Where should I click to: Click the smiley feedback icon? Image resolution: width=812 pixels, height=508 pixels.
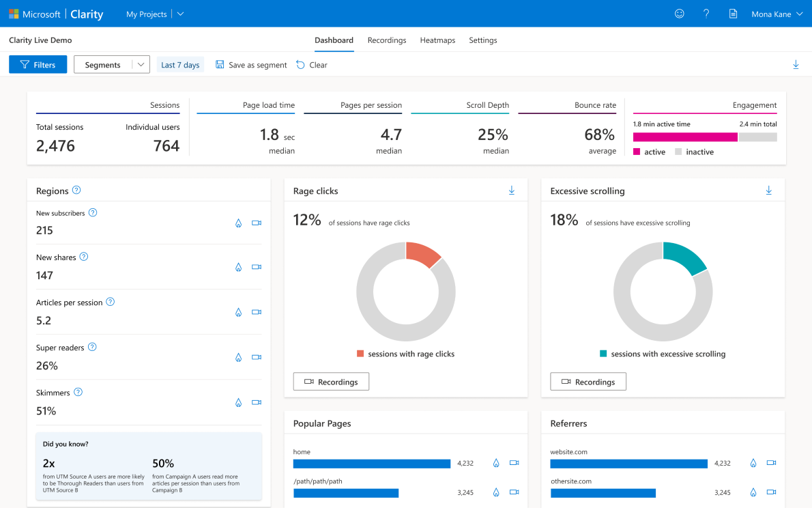click(x=679, y=14)
